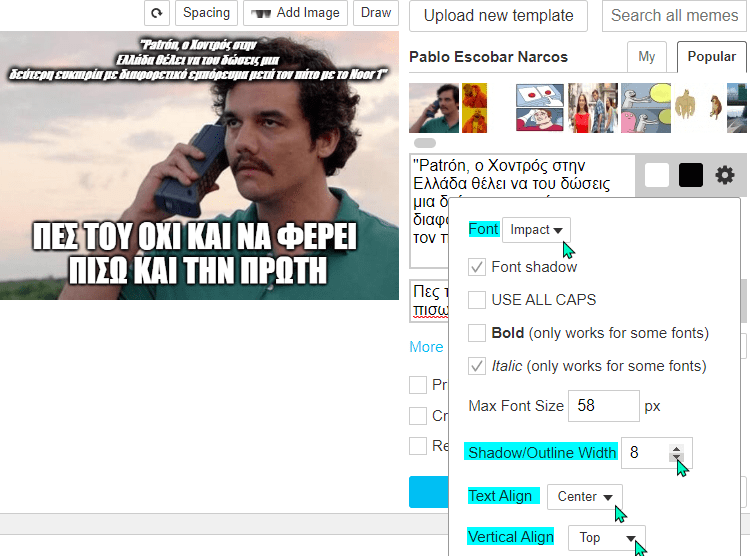
Task: Select Distracted Boyfriend template thumbnail
Action: tap(593, 108)
